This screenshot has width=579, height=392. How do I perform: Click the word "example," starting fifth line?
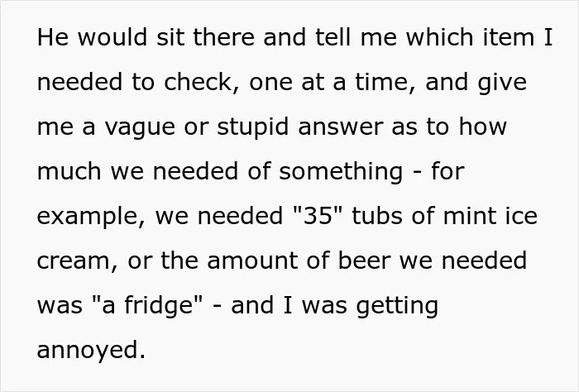91,217
